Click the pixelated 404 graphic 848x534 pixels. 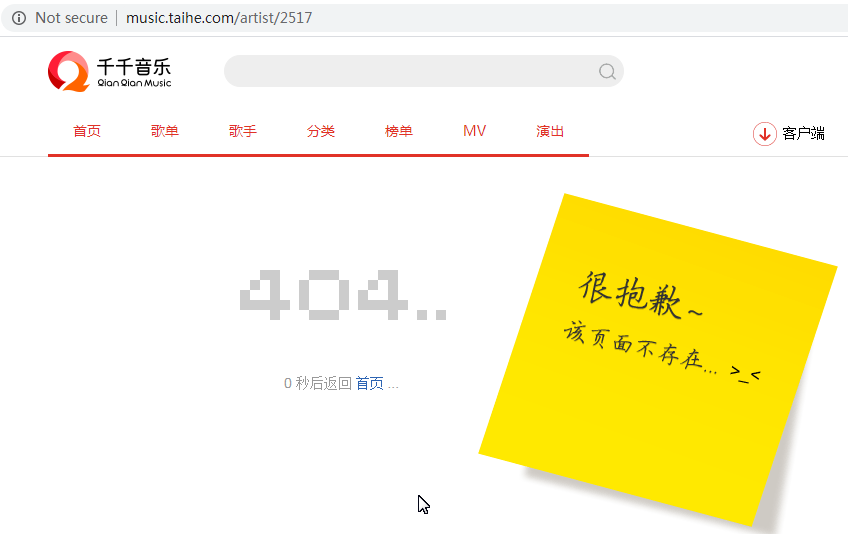[343, 295]
